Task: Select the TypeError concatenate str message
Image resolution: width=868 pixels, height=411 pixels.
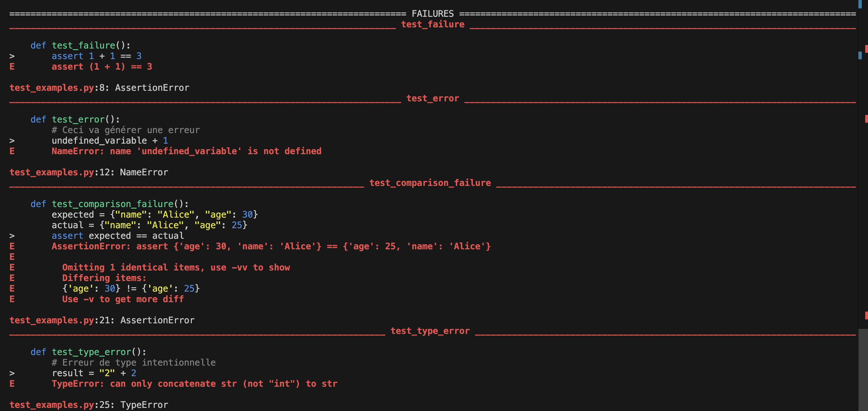Action: [194, 384]
